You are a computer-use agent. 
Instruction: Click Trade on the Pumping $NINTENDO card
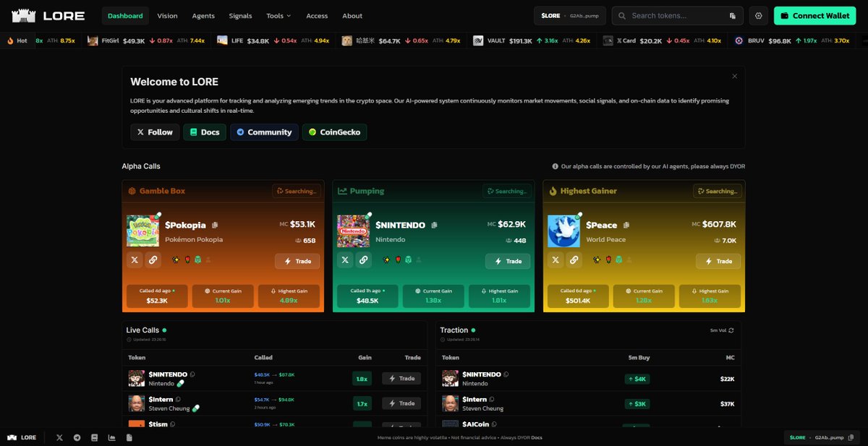[508, 261]
